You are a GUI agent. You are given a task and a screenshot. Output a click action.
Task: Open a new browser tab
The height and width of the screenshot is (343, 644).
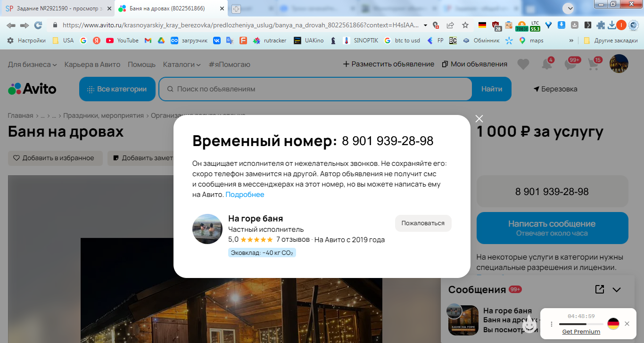click(x=236, y=8)
